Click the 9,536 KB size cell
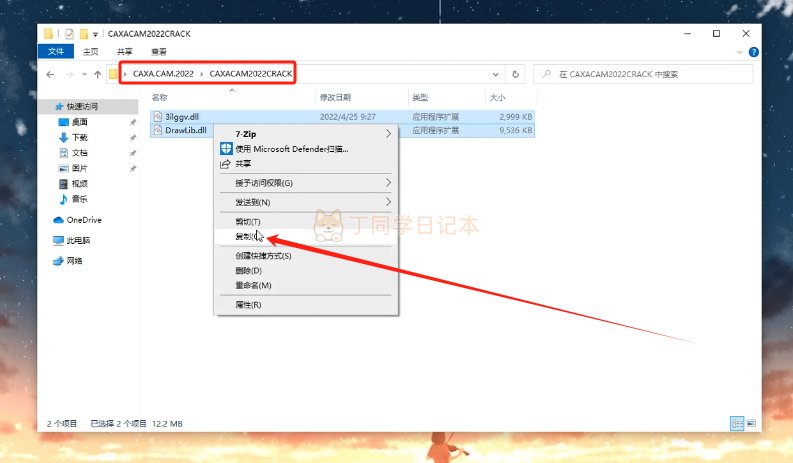This screenshot has width=793, height=463. tap(515, 130)
